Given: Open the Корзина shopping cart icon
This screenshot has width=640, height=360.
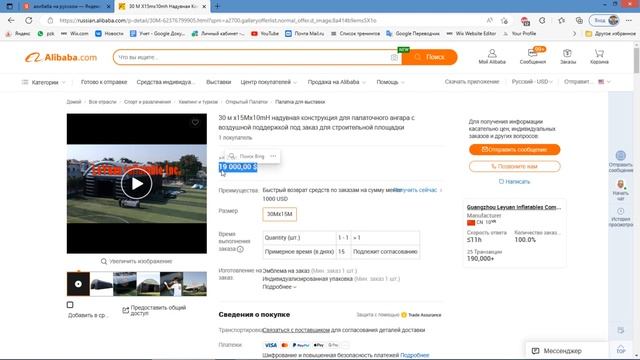Looking at the screenshot, I should click(x=599, y=56).
